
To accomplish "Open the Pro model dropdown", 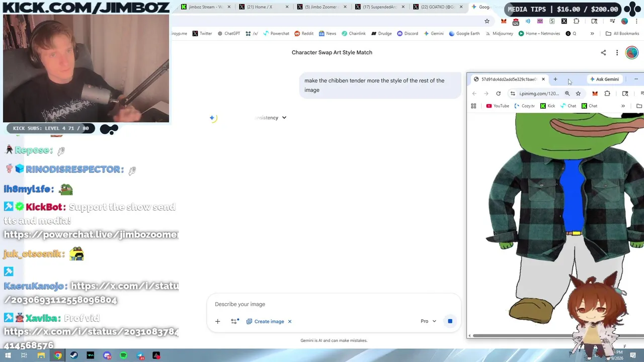I will pyautogui.click(x=429, y=321).
